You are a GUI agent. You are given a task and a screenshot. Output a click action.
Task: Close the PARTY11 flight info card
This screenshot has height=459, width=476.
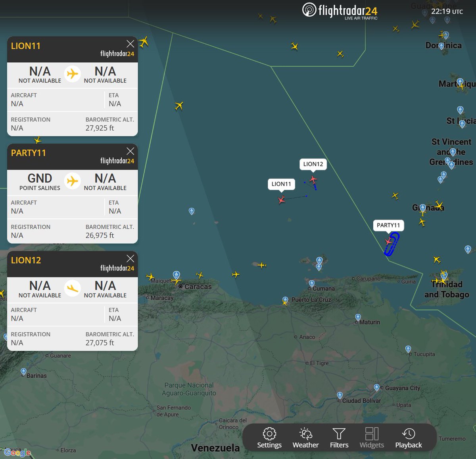tap(130, 151)
